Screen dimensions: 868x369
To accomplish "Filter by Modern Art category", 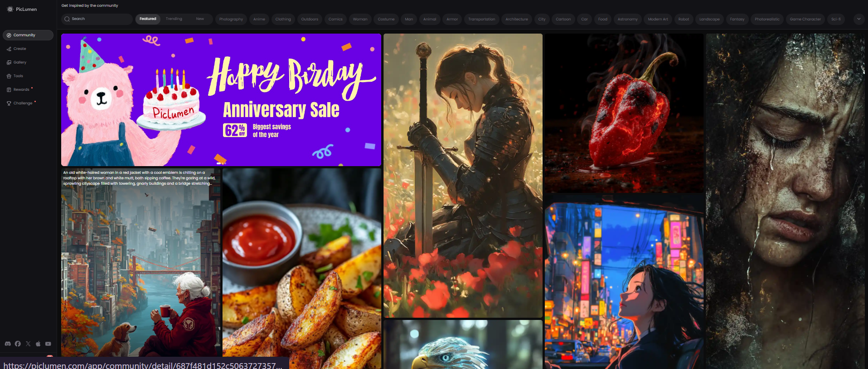I will pyautogui.click(x=658, y=19).
